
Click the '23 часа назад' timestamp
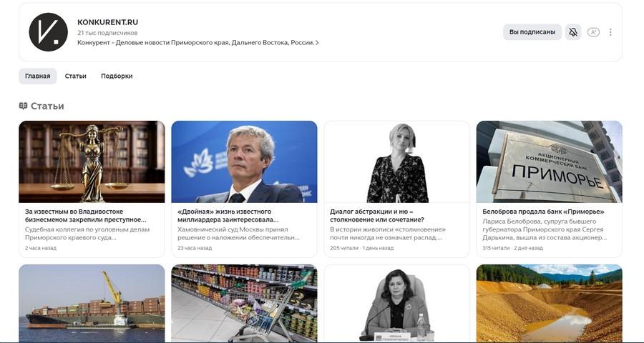click(195, 248)
